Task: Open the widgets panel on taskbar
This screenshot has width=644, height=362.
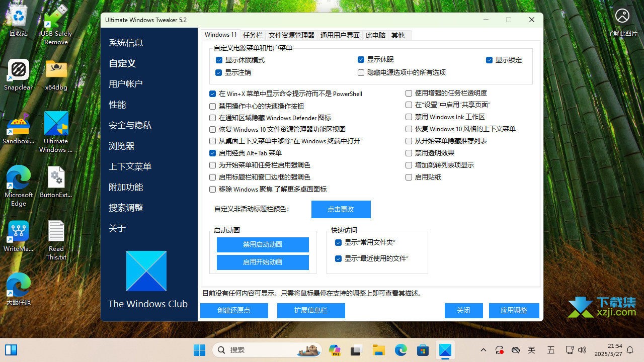Action: coord(11,350)
